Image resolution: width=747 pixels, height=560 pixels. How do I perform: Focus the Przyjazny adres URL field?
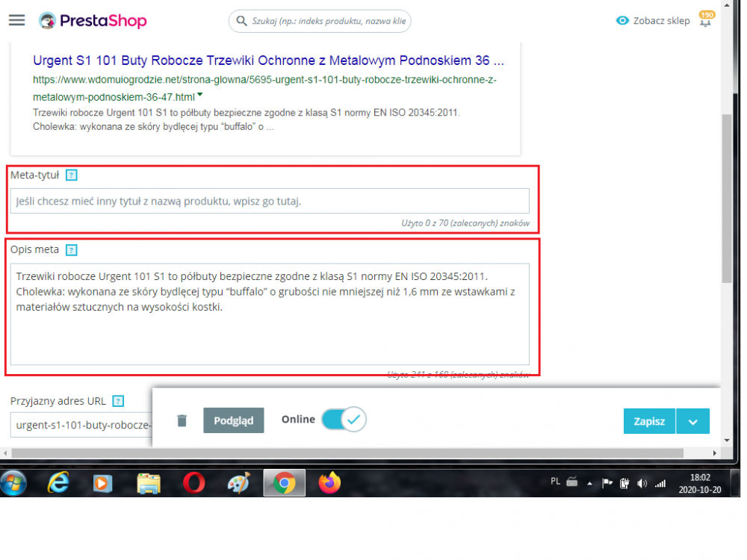pyautogui.click(x=81, y=425)
